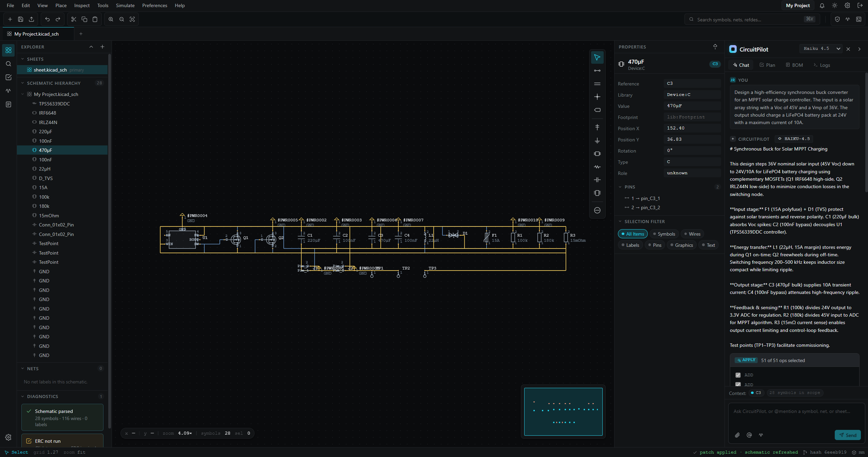The height and width of the screenshot is (457, 868).
Task: Click the search symbols input field
Action: tap(752, 19)
